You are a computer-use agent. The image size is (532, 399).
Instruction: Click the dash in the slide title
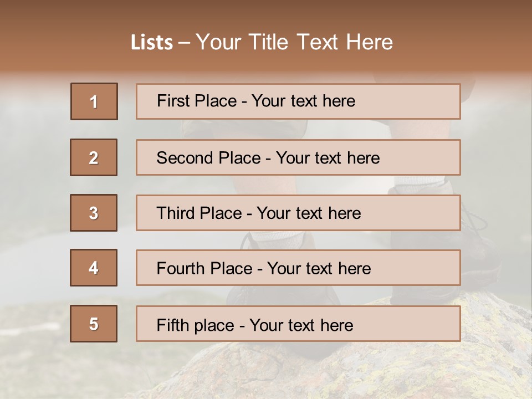point(184,43)
